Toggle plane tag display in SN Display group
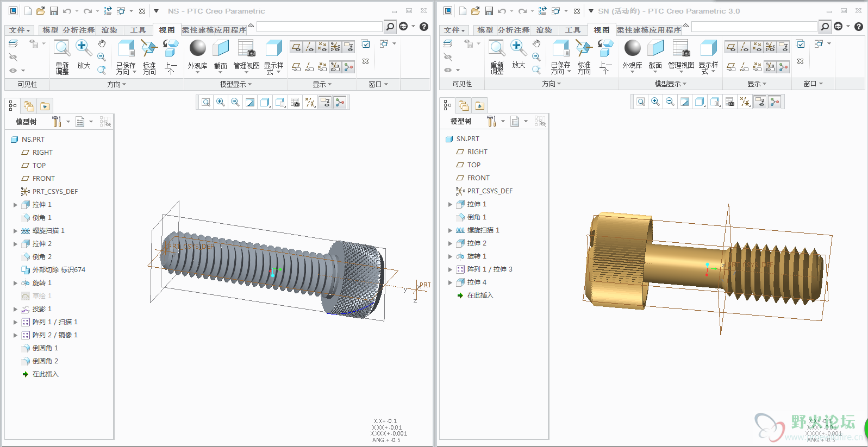The image size is (868, 447). (731, 67)
